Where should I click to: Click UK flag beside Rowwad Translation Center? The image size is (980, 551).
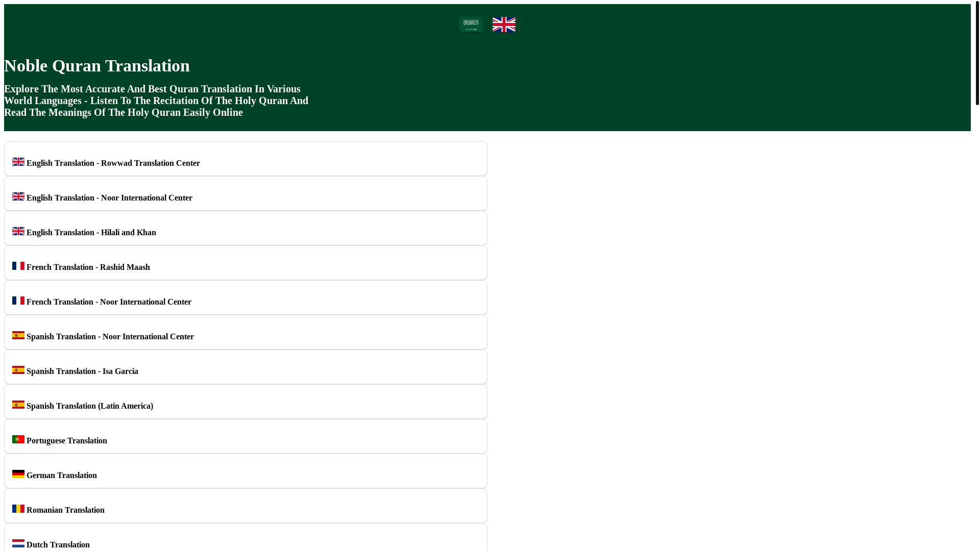click(18, 162)
